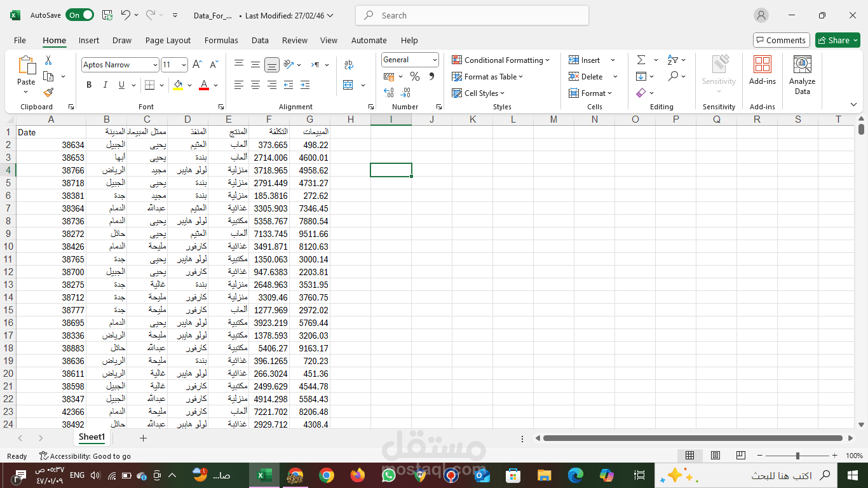The image size is (868, 488).
Task: Open the Aptos Narrow font name dropdown
Action: [120, 65]
